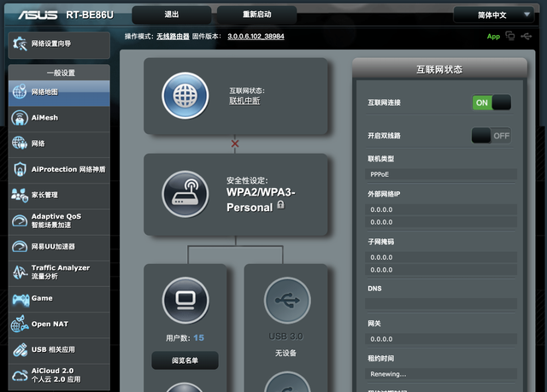Open USB applications icon in sidebar
This screenshot has height=392, width=547.
point(20,349)
